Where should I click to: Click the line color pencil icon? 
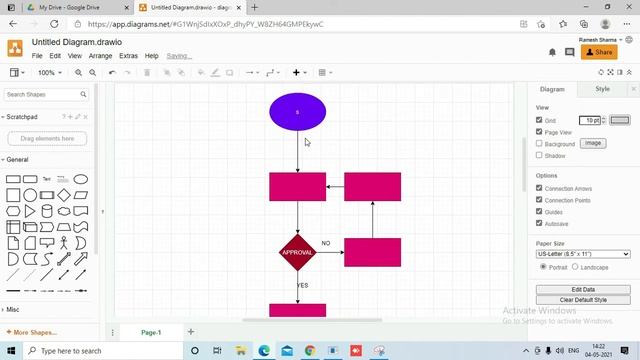click(x=215, y=73)
